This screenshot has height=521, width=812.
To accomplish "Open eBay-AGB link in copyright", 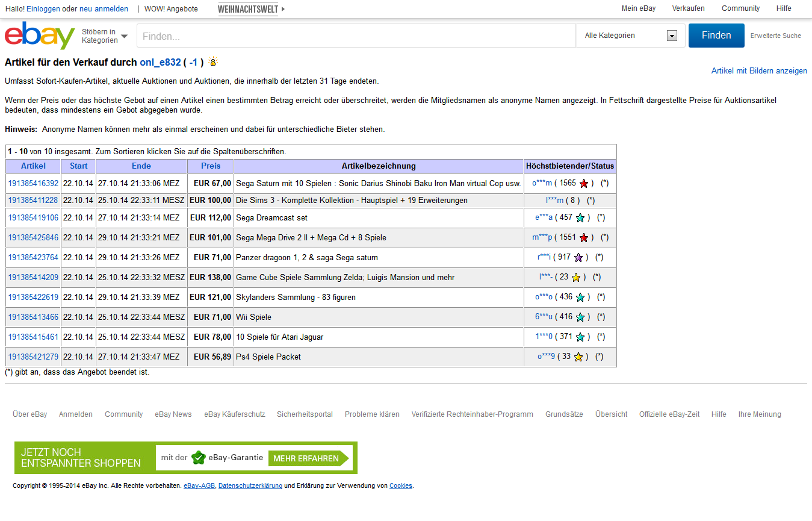I will tap(199, 486).
